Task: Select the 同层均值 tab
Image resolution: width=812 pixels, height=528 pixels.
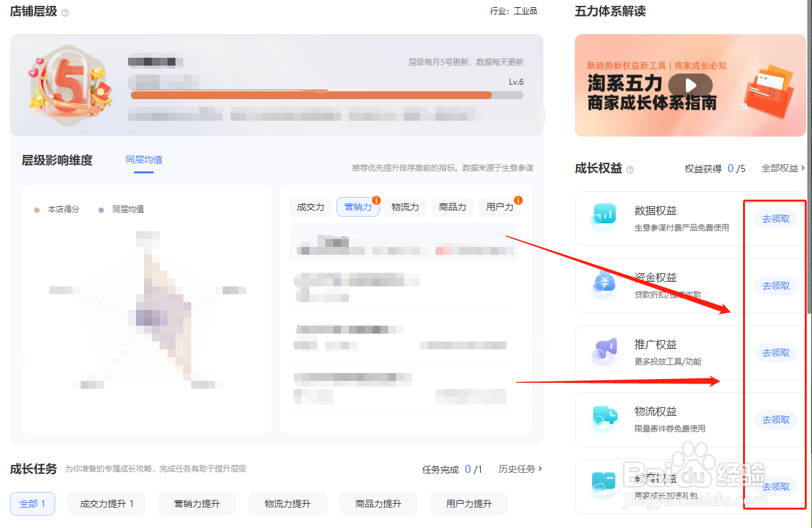Action: coord(144,160)
